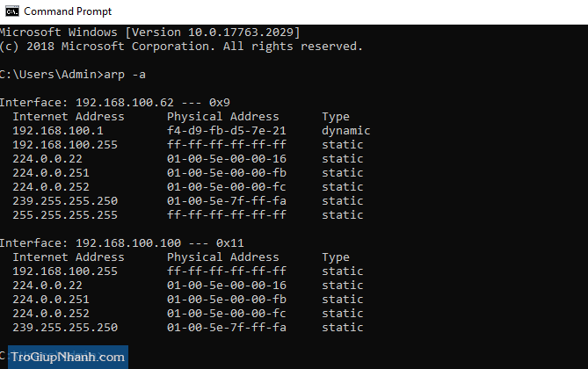This screenshot has height=369, width=588.
Task: Click "Physical Address" header of second table
Action: (223, 257)
